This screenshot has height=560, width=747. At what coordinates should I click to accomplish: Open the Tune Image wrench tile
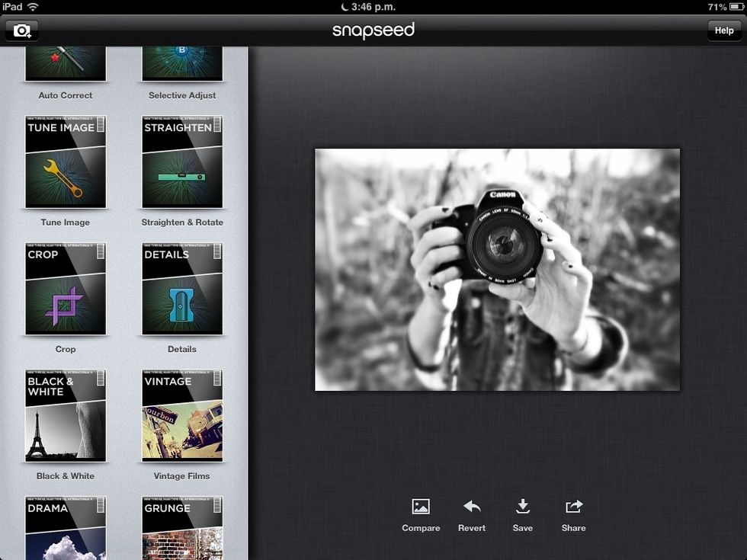pos(66,162)
